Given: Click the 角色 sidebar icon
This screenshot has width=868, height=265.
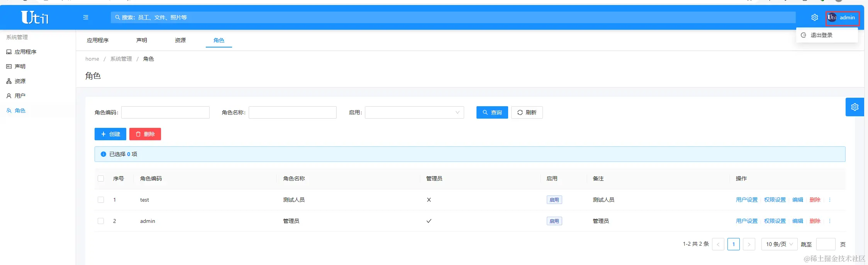Looking at the screenshot, I should pos(9,110).
